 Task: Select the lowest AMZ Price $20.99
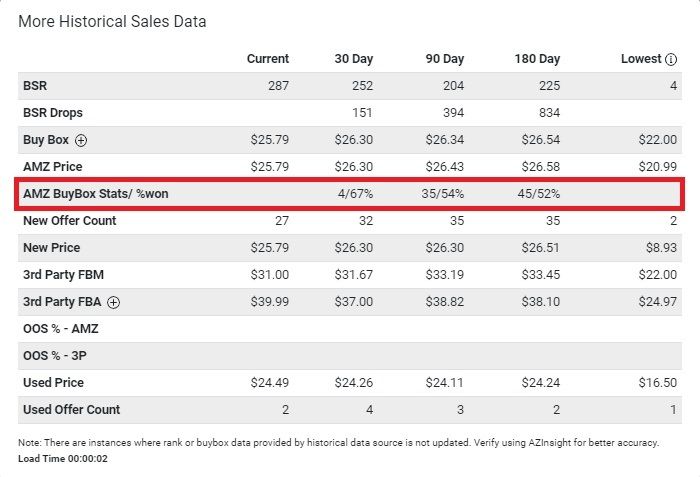coord(657,167)
